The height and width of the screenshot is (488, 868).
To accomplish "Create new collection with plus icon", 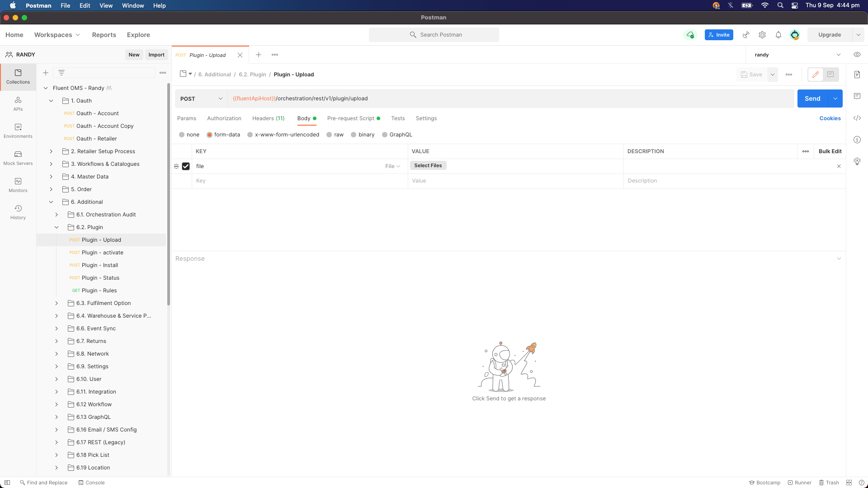I will [x=46, y=73].
